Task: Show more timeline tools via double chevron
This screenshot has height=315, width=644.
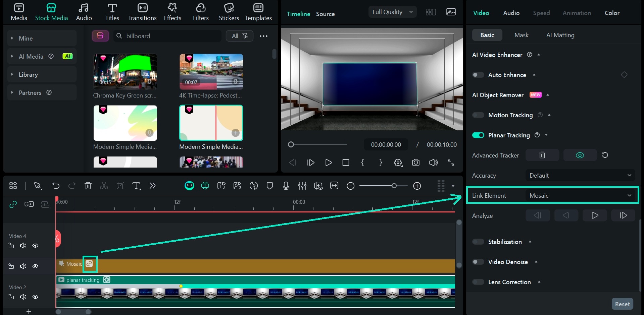Action: [x=153, y=186]
